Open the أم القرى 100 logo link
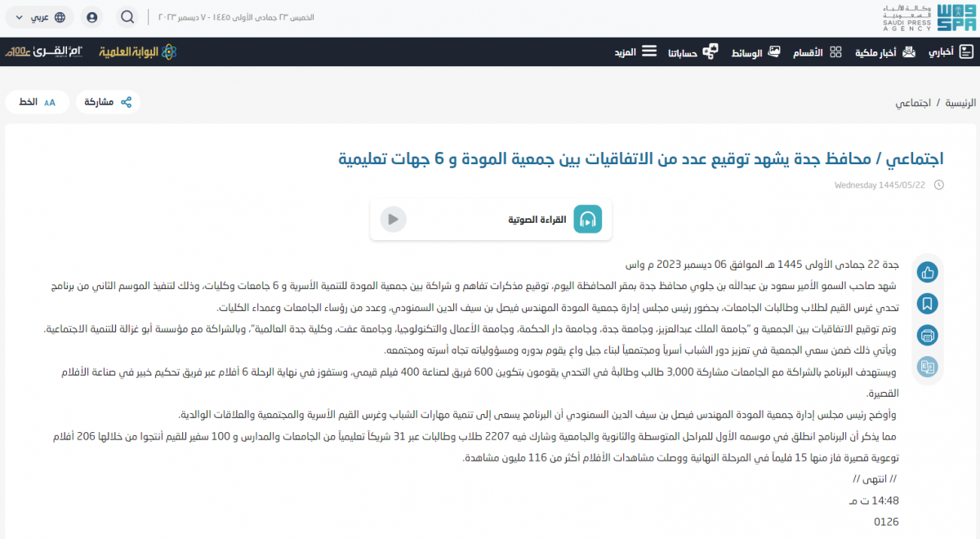This screenshot has width=980, height=539. coord(45,52)
